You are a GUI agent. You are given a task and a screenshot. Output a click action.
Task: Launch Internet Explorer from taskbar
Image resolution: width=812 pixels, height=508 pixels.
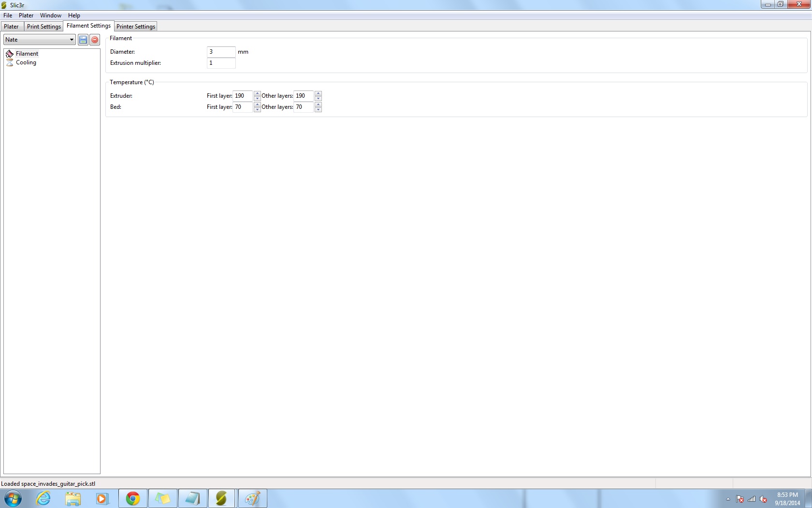43,498
